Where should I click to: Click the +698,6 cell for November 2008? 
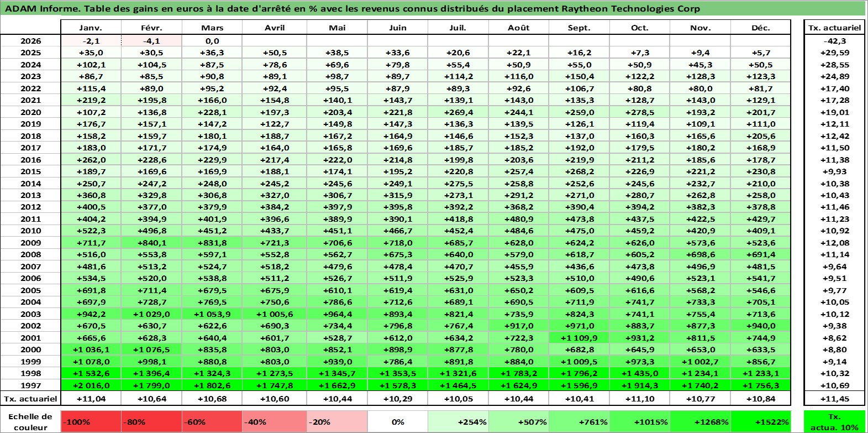click(x=700, y=254)
